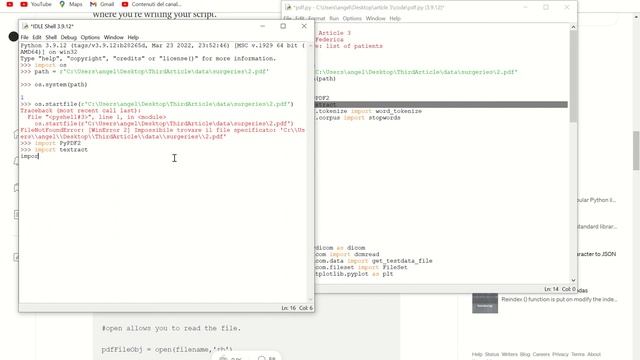Viewport: 640px width, 360px height.
Task: Click the editor vertical scrollbar thumb
Action: point(573,77)
